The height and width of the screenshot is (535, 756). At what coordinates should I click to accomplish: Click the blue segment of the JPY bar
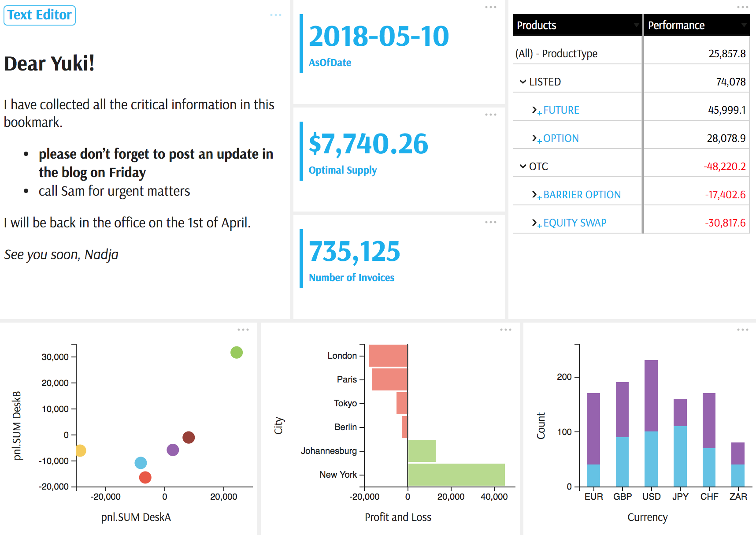coord(680,457)
